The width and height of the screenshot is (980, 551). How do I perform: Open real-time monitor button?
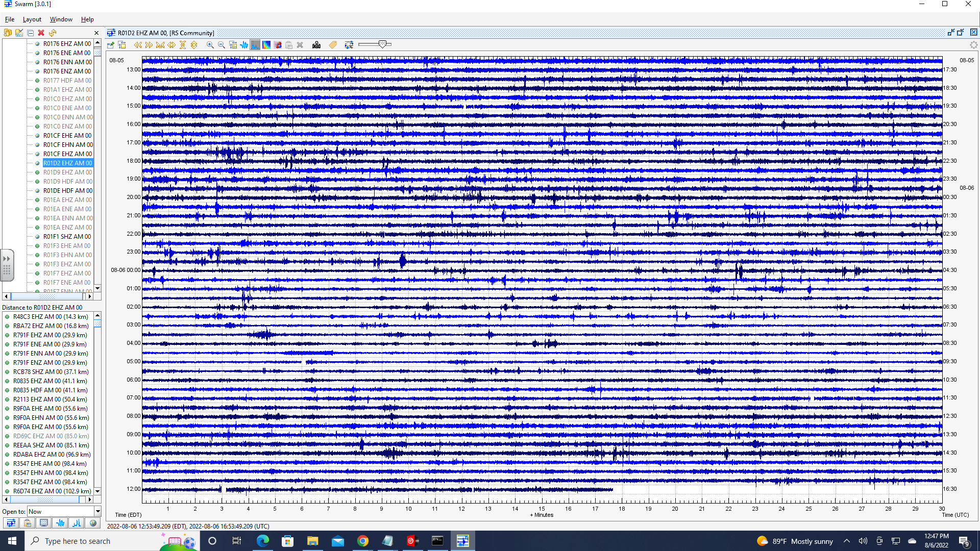[44, 523]
